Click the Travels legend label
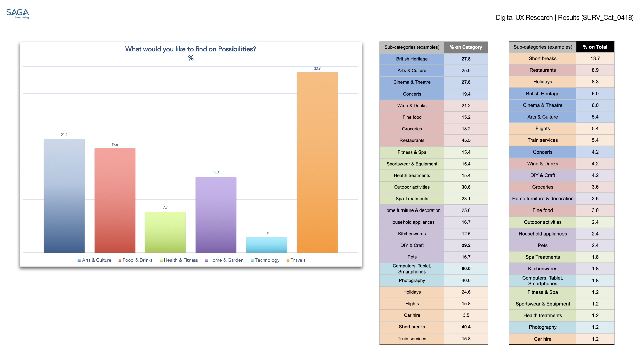 [x=298, y=260]
